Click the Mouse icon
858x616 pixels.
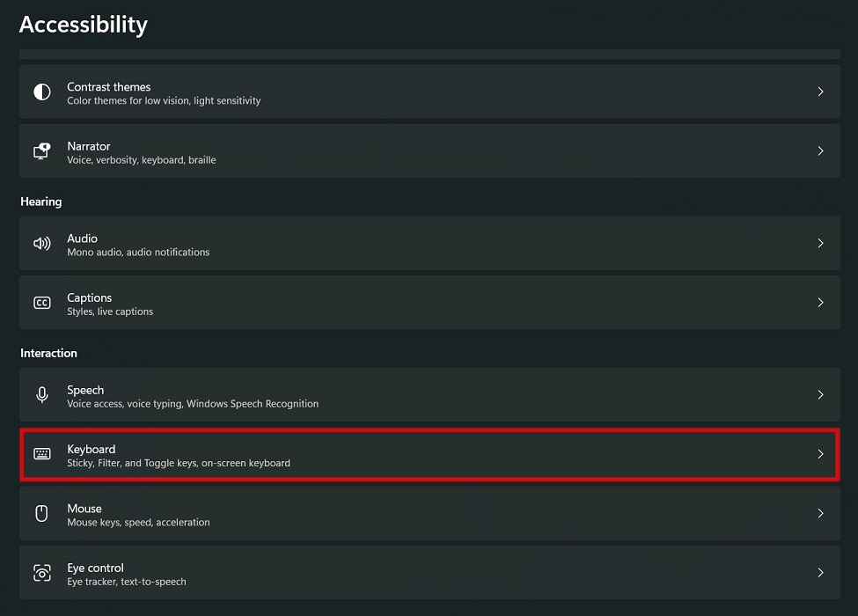[x=41, y=513]
